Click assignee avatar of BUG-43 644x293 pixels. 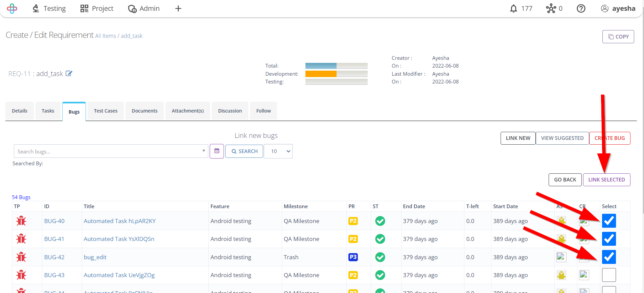click(561, 275)
